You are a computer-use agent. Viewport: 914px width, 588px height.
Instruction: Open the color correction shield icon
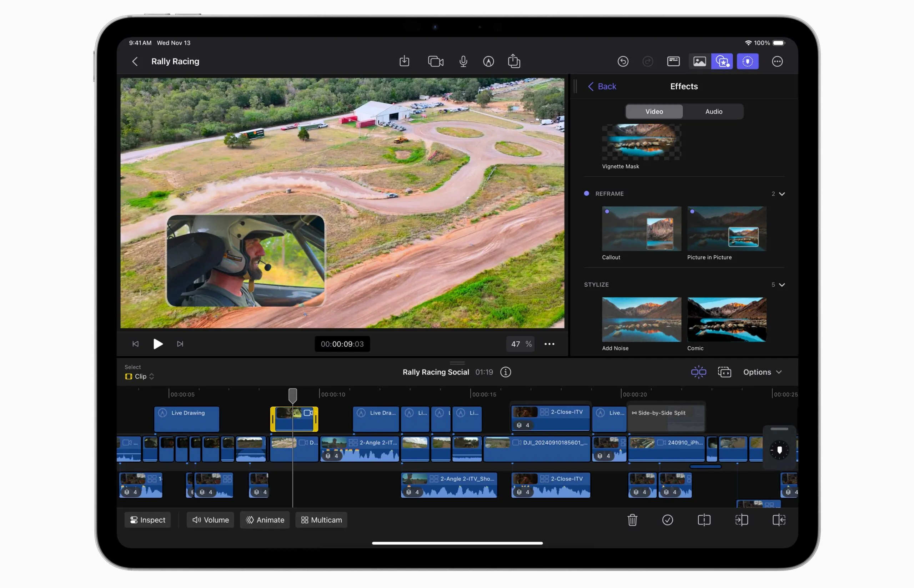(748, 61)
